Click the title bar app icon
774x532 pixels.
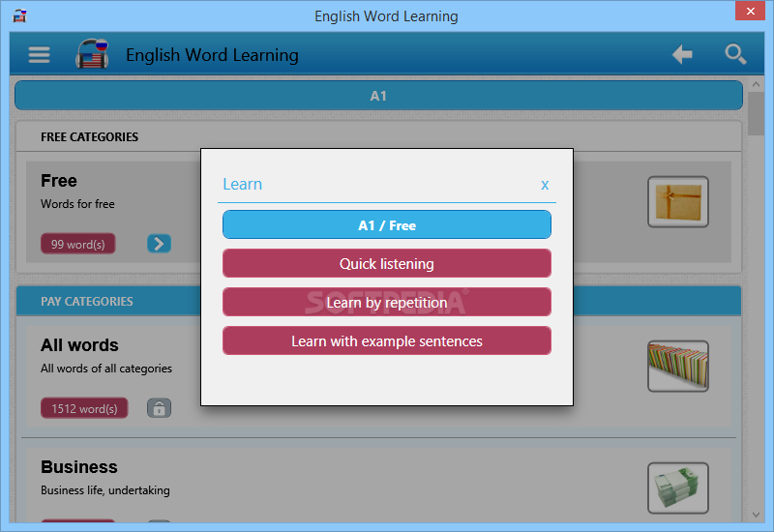click(x=19, y=15)
